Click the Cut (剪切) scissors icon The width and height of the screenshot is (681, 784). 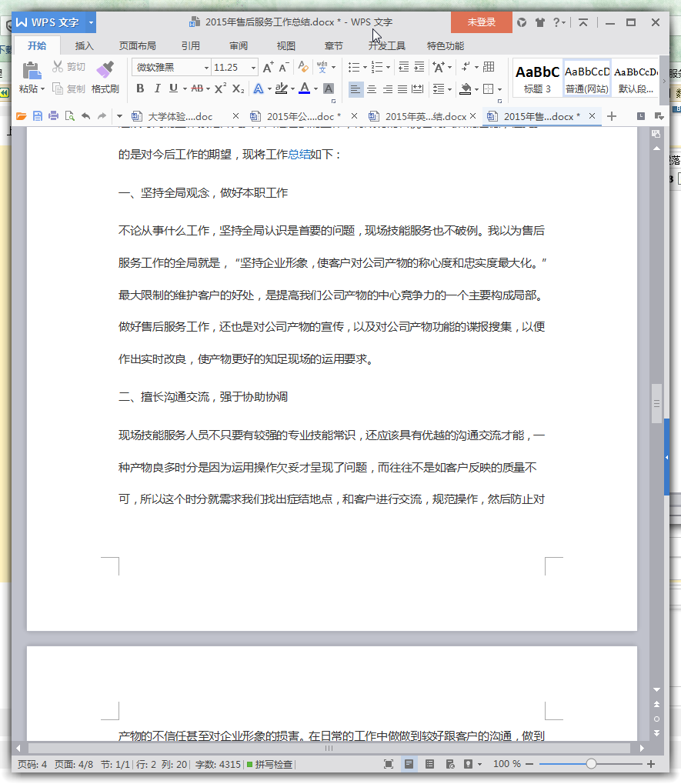(58, 66)
